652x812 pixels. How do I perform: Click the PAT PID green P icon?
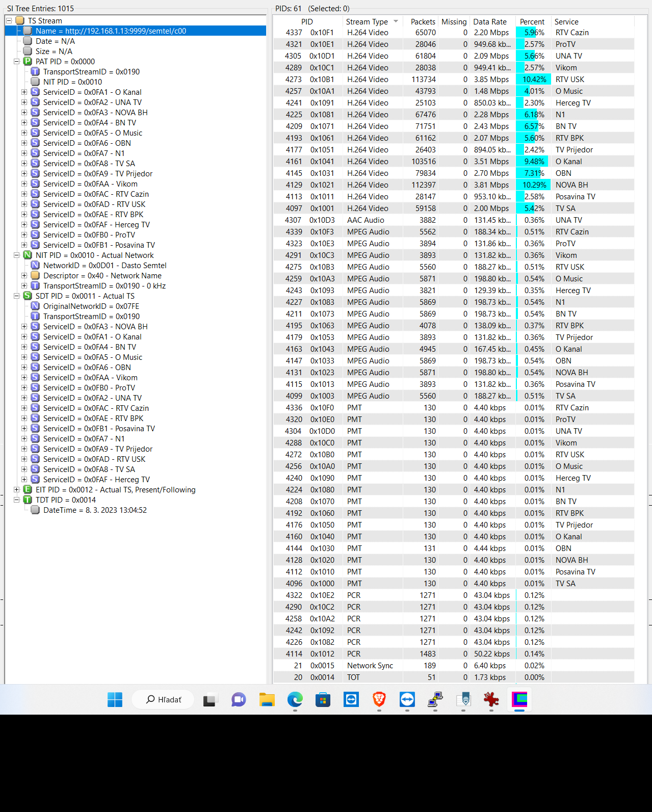(28, 62)
